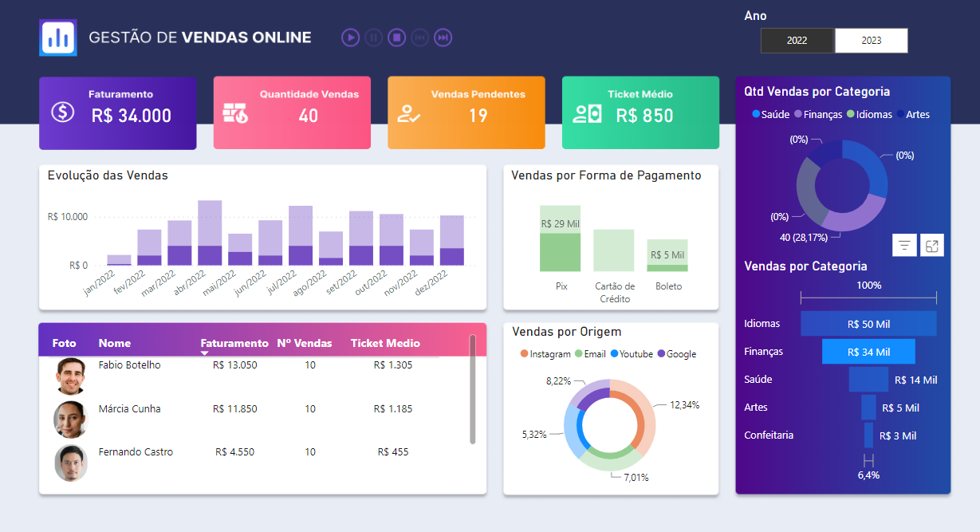Click the focus mode icon on the donut chart
980x532 pixels.
[x=931, y=245]
